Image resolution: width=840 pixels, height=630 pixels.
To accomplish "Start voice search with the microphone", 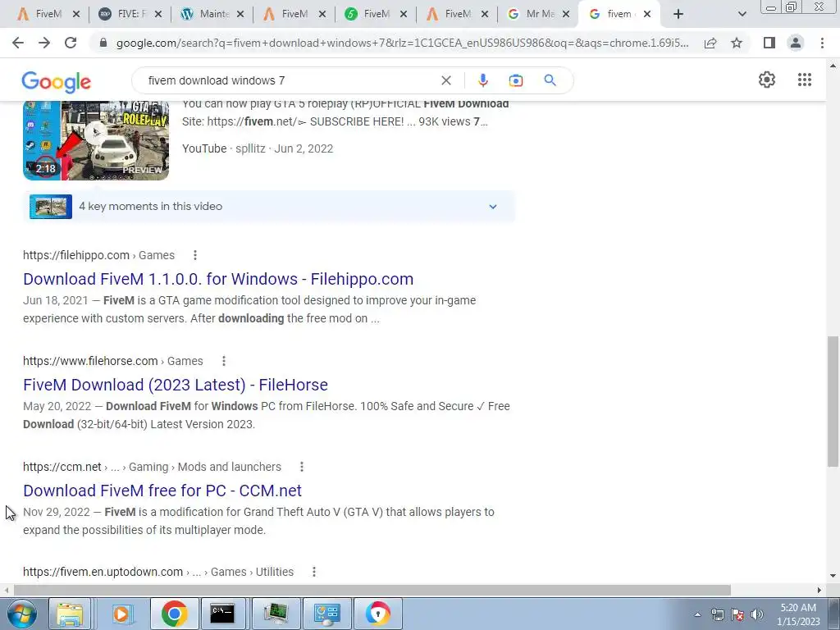I will 482,80.
